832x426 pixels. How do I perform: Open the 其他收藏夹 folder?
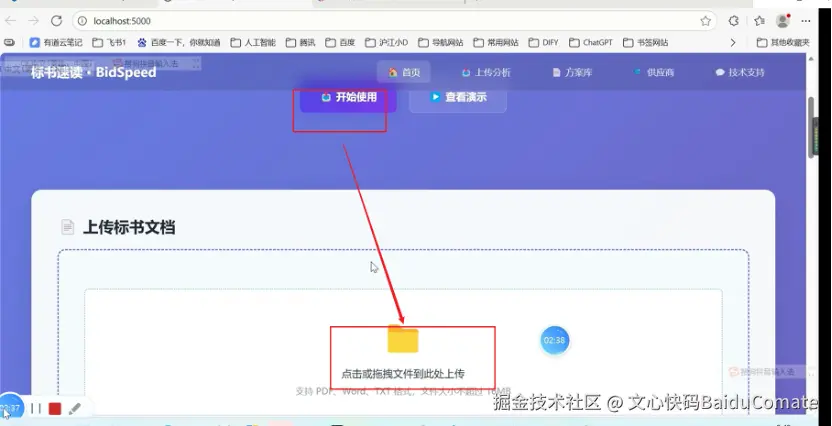(x=783, y=42)
